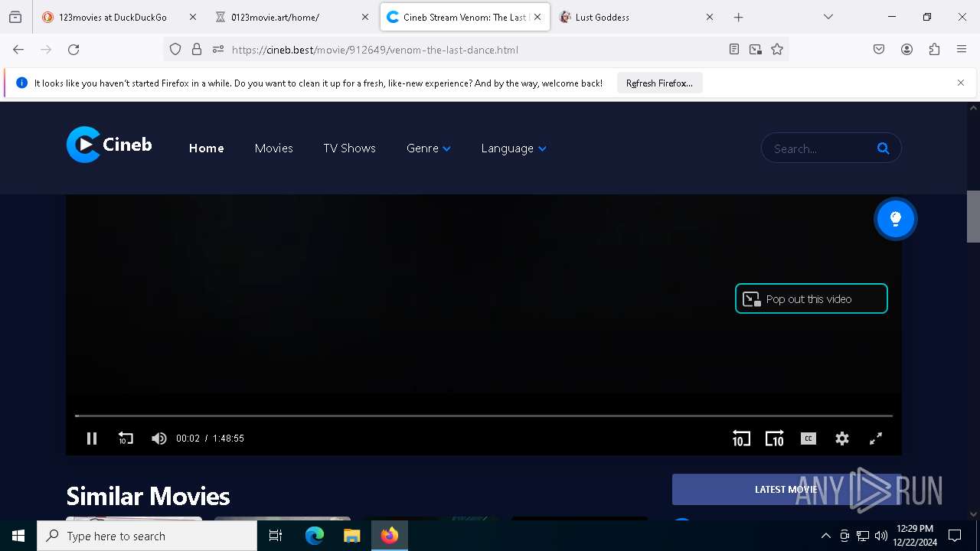Open the system tray volume icon
Viewport: 980px width, 551px height.
pos(881,536)
